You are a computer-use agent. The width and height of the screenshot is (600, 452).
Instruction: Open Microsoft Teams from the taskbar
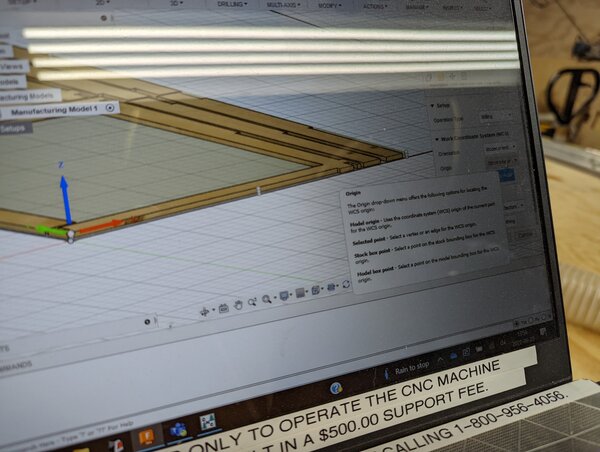point(177,430)
